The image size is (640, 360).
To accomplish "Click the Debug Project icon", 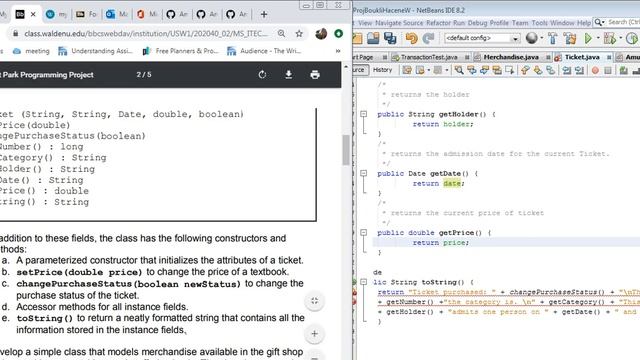I will [x=610, y=38].
